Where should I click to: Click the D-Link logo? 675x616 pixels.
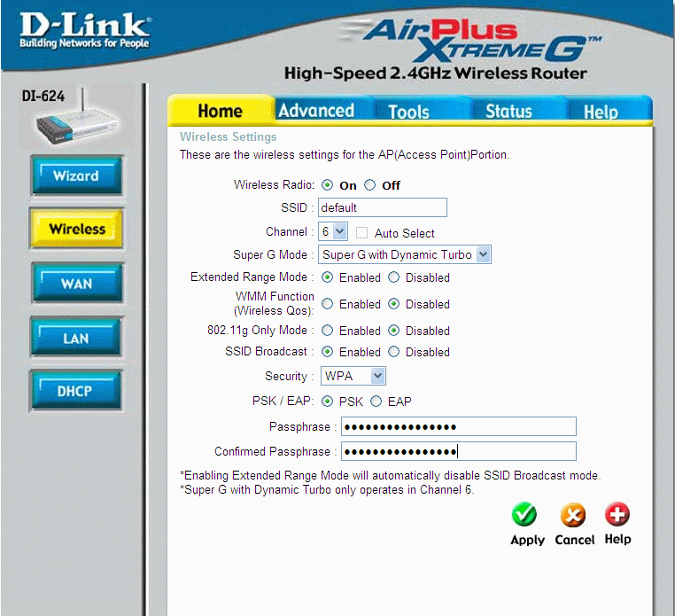coord(85,29)
